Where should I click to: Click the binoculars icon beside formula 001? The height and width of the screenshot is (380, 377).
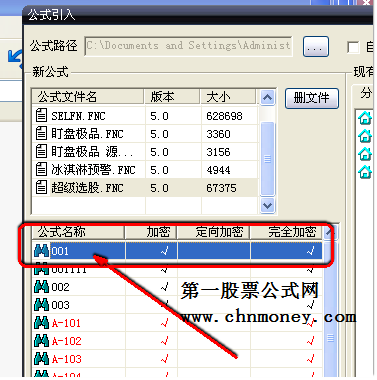click(41, 251)
